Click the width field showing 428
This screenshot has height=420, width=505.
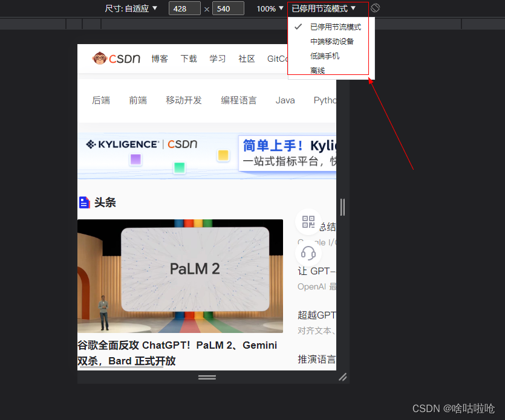[184, 8]
